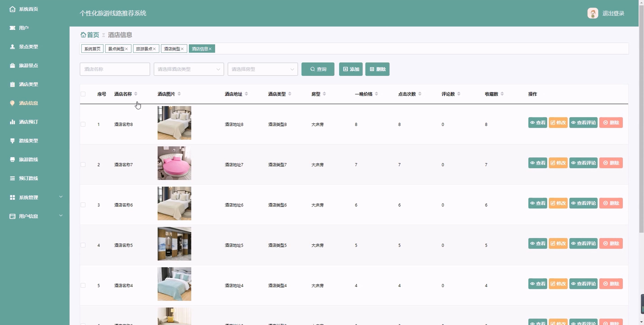This screenshot has height=325, width=644.
Task: Click the 酒店信息 lightbulb icon in sidebar
Action: tap(12, 103)
